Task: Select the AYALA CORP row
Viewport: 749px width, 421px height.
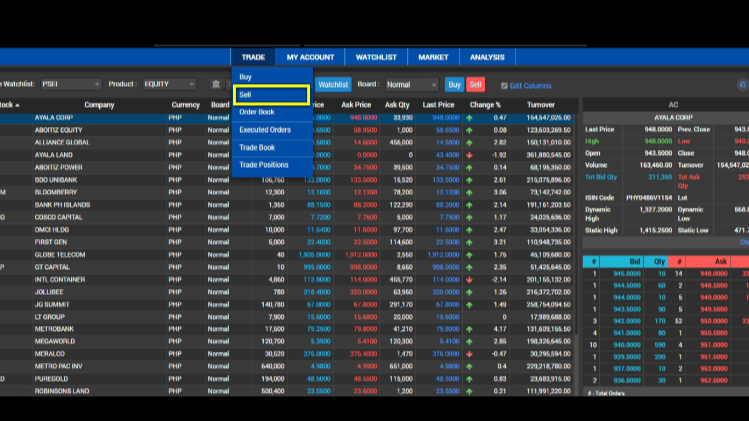Action: coord(287,118)
